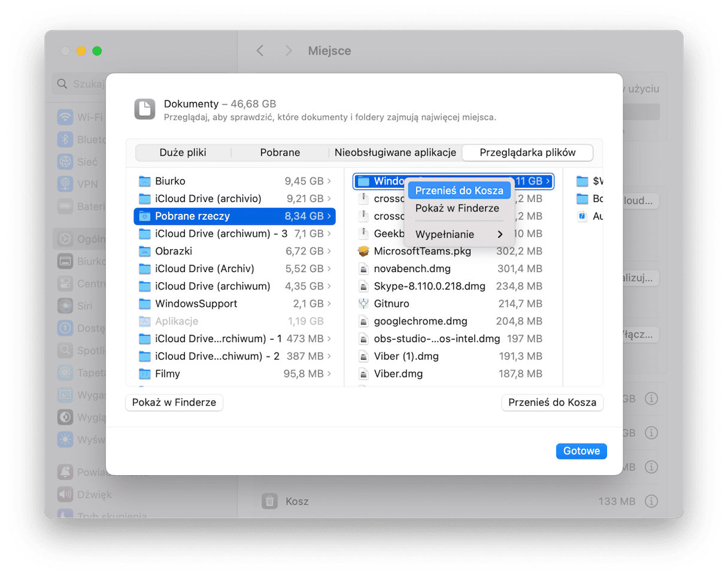Expand Obrazki folder chevron
Image resolution: width=728 pixels, height=577 pixels.
point(329,251)
